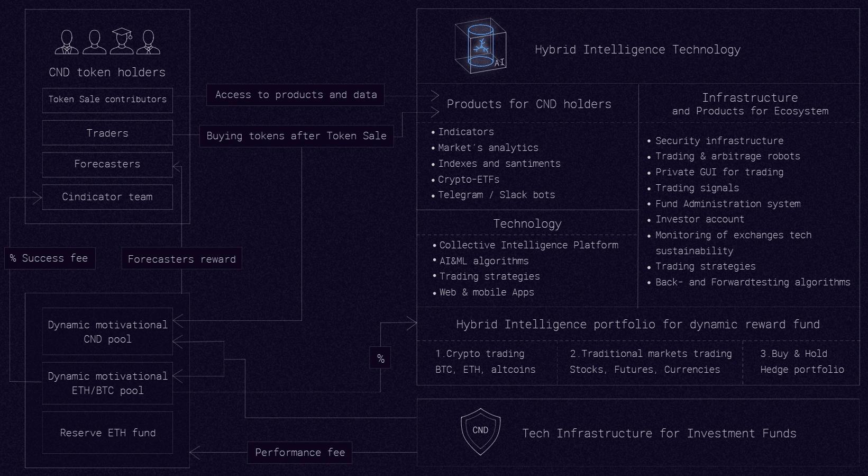Image resolution: width=868 pixels, height=476 pixels.
Task: Click Market's analytics bullet
Action: 485,148
